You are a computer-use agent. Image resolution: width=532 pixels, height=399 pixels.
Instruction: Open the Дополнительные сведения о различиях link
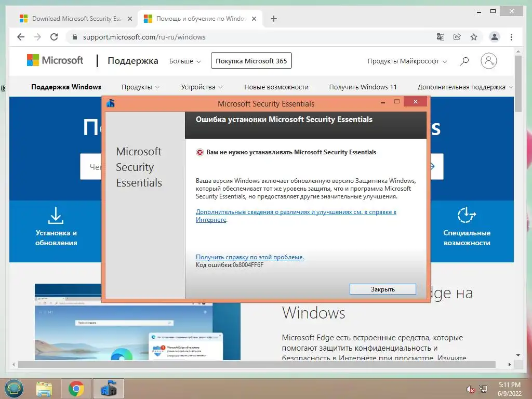pos(296,216)
